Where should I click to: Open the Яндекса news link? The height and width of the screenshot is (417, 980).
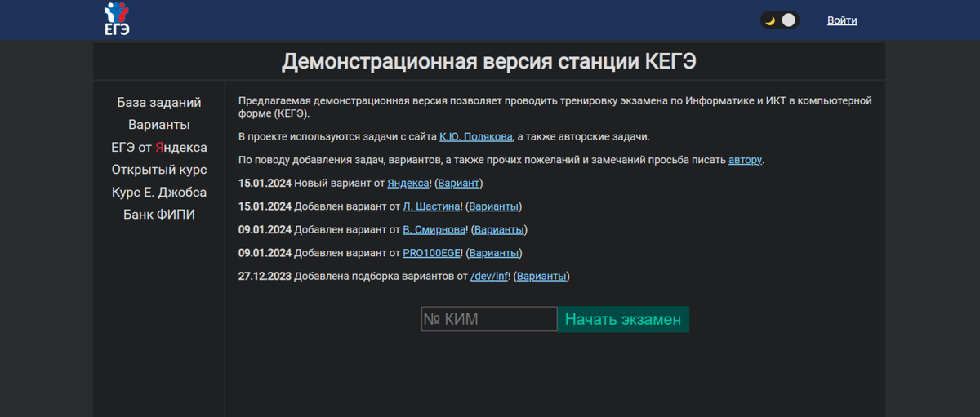408,184
